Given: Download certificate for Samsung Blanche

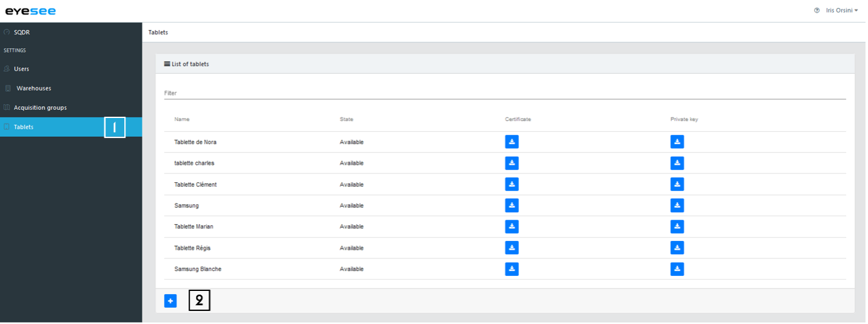Looking at the screenshot, I should (511, 269).
